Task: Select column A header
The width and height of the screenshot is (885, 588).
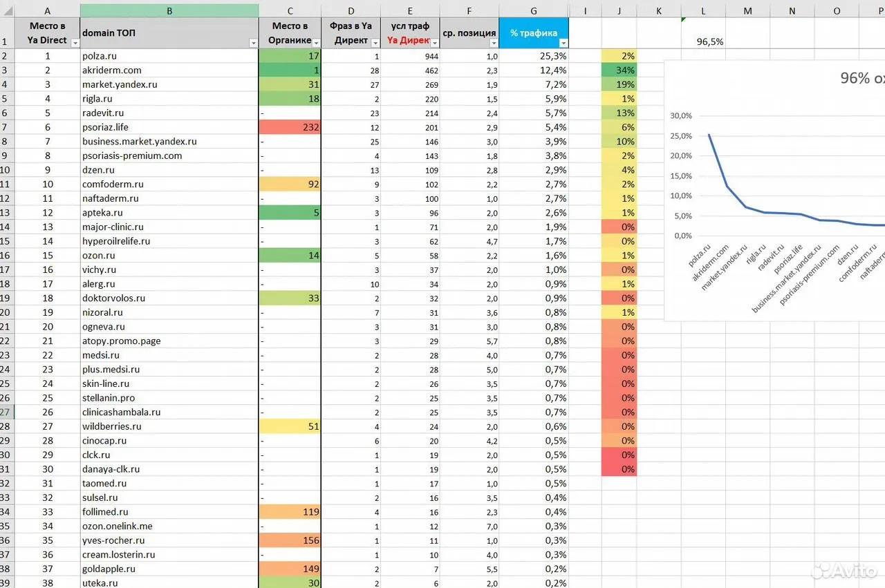Action: click(47, 10)
